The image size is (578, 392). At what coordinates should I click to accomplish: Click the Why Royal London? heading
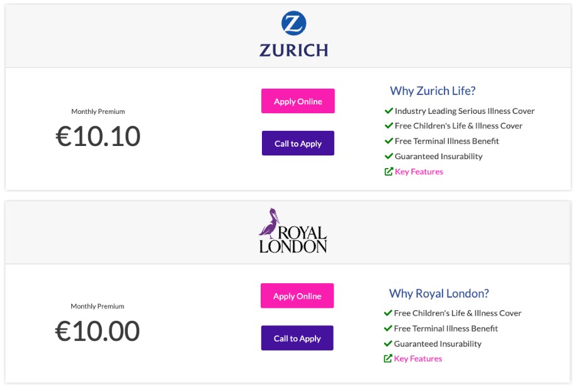click(439, 293)
